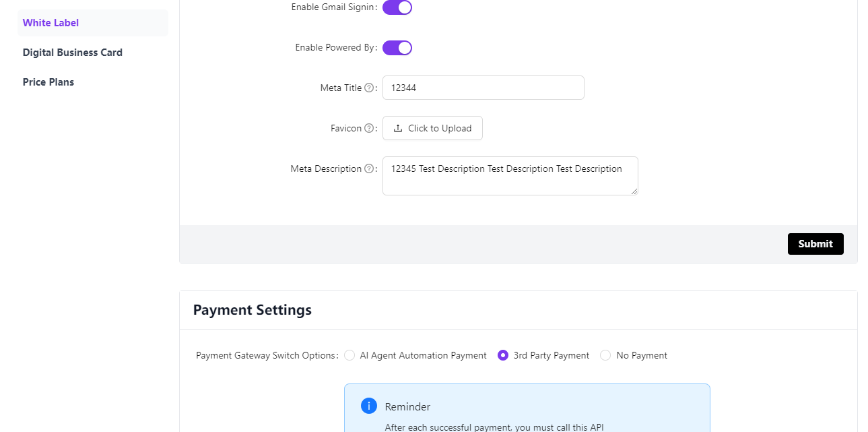Click the Favicon help question-mark icon
This screenshot has height=432, width=868.
coord(368,128)
